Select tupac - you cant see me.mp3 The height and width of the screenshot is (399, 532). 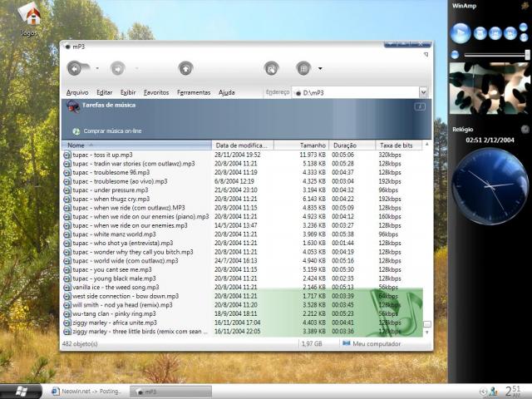point(112,269)
